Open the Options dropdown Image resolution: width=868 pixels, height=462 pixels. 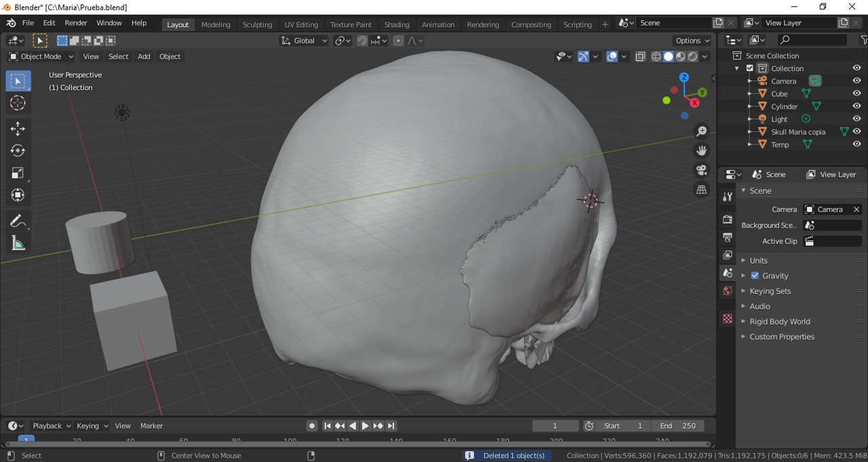(692, 41)
